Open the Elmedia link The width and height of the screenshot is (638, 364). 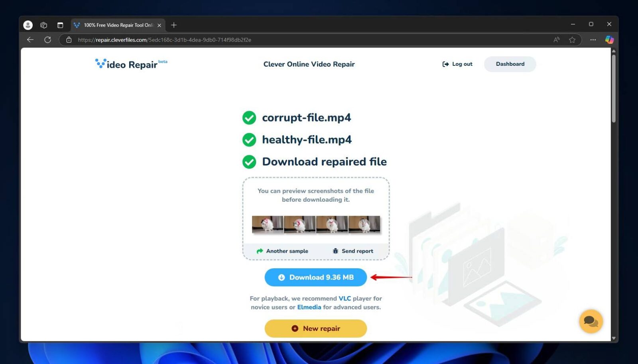point(309,307)
